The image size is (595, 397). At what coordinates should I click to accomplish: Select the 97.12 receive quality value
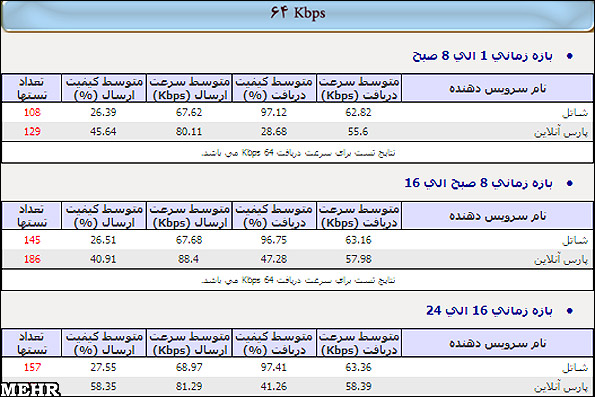pos(274,112)
